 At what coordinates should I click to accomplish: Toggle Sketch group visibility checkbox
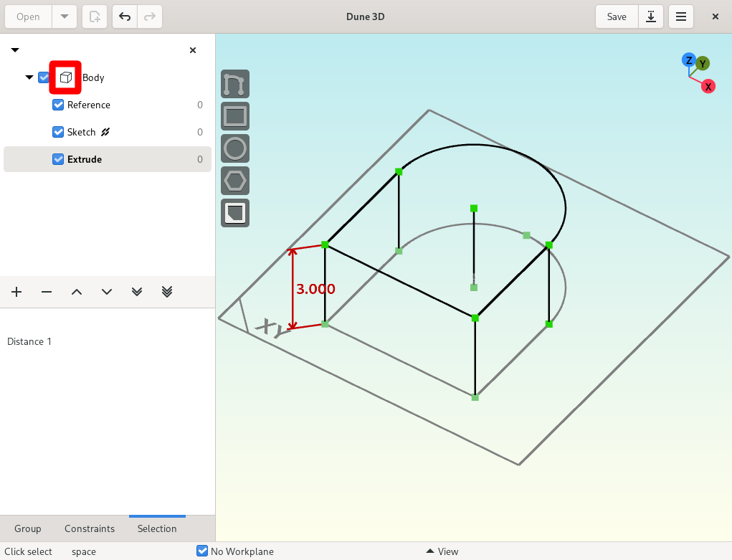click(58, 132)
